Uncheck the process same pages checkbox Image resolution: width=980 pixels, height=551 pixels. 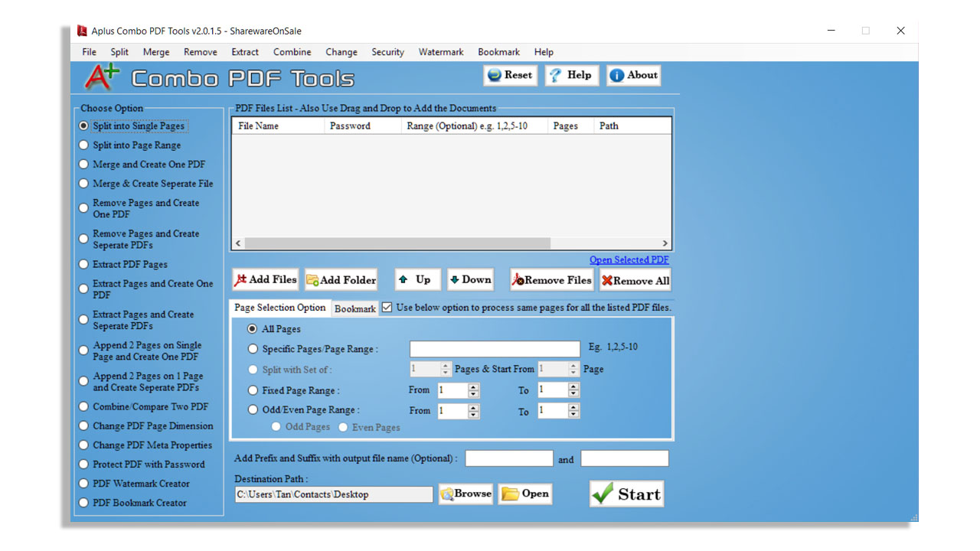[x=387, y=308]
